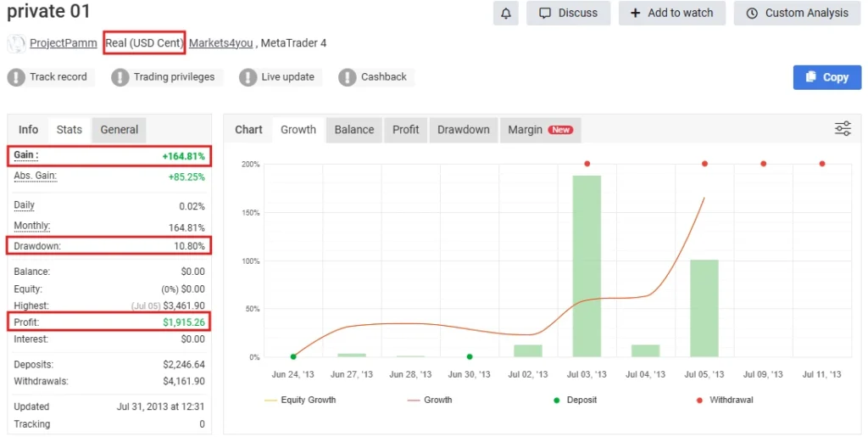Click the Track record warning icon
This screenshot has width=868, height=437.
[16, 77]
